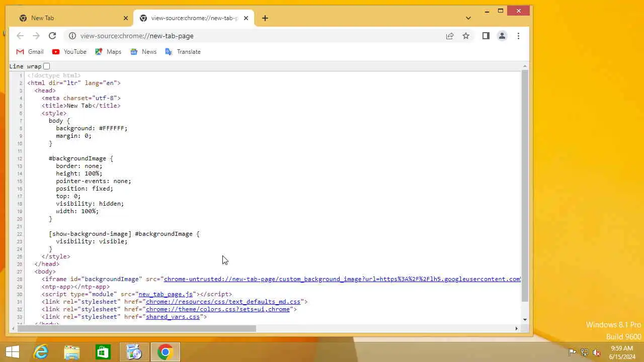Open YouTube bookmark
The width and height of the screenshot is (644, 362).
click(x=69, y=52)
